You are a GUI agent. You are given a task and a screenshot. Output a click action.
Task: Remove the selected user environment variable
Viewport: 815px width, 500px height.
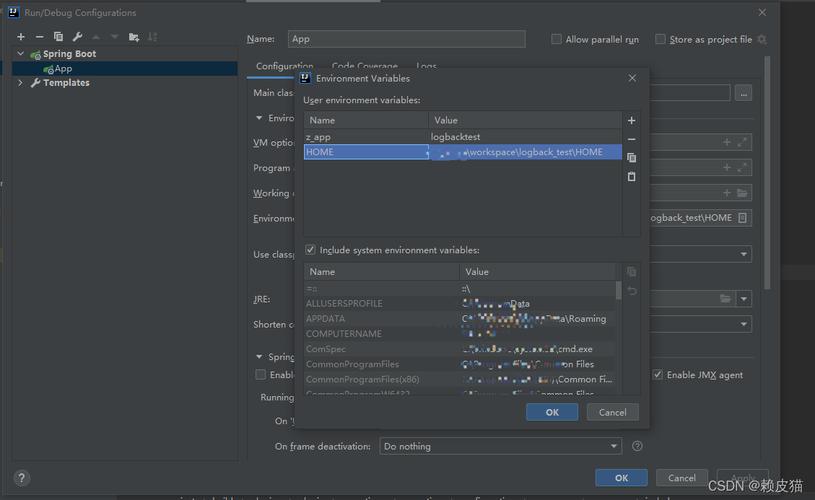tap(632, 139)
